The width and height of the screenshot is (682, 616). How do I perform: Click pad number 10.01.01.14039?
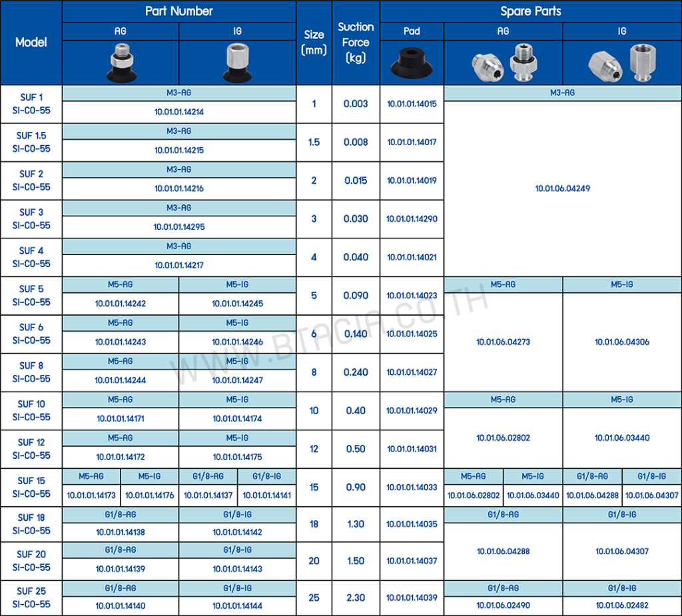pyautogui.click(x=412, y=598)
